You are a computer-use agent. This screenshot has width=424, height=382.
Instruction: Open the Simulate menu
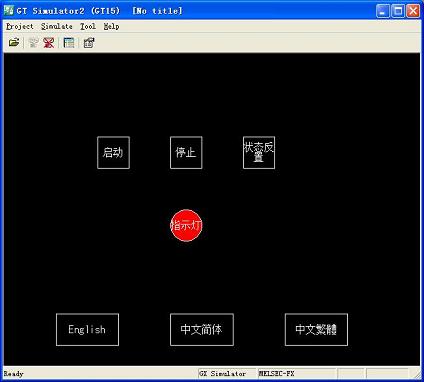tap(57, 26)
